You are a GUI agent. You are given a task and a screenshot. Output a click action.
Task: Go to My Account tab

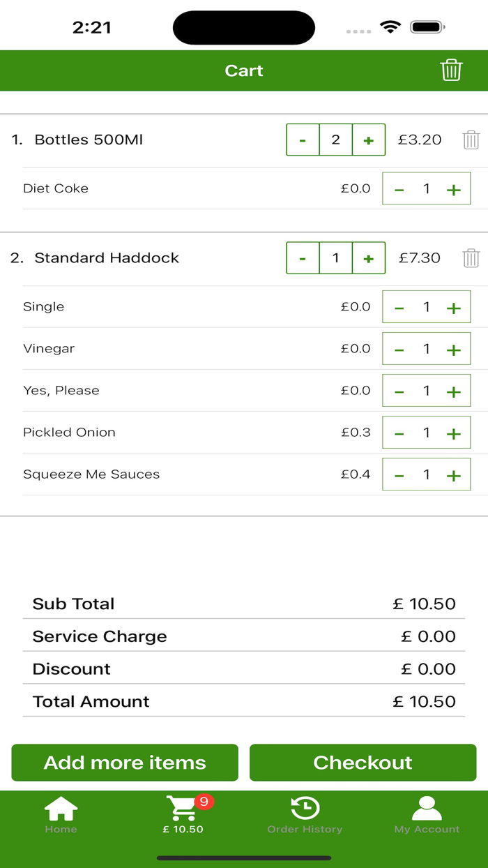coord(427,814)
